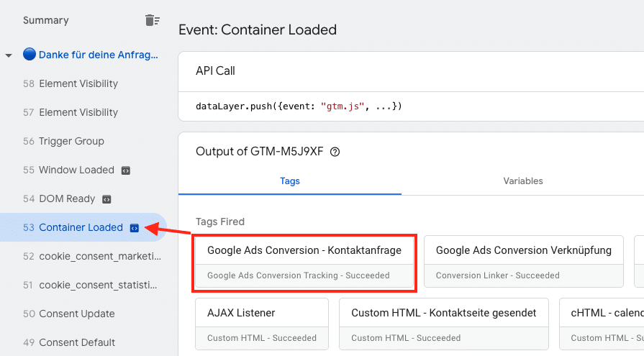Click the help icon beside GTM-M5J9XF
Viewport: 644px width, 356px height.
[334, 152]
